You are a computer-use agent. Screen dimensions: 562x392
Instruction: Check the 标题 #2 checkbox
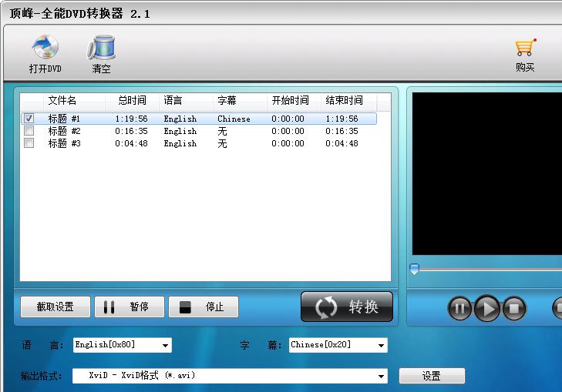click(x=29, y=131)
